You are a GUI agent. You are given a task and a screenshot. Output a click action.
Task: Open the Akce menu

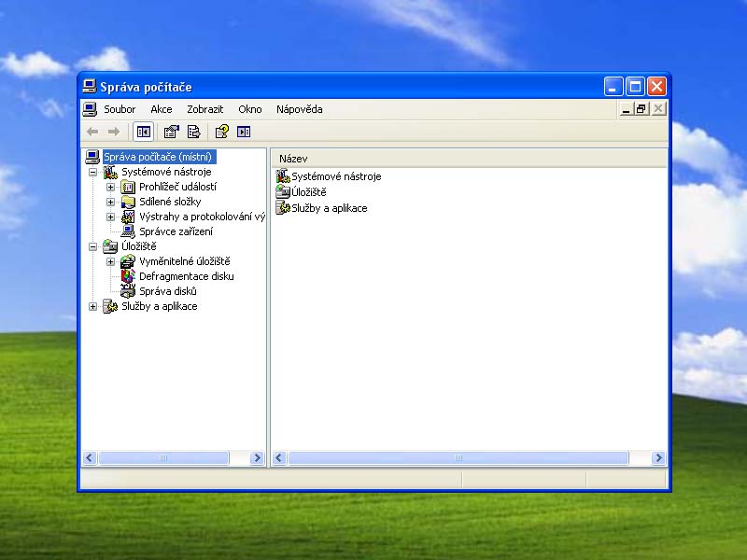(x=162, y=109)
